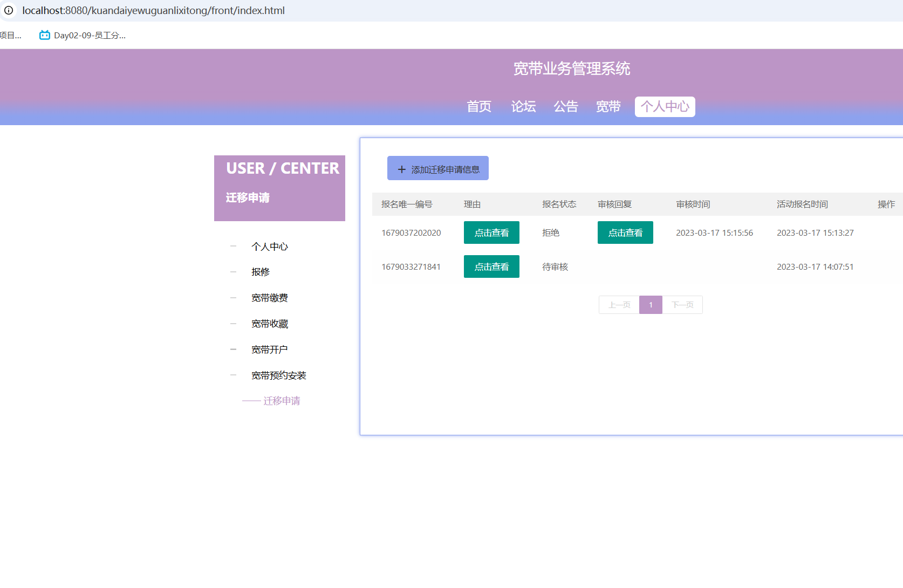Open the Day02-09 bookmark
Screen dimensions: 903x588
point(82,35)
